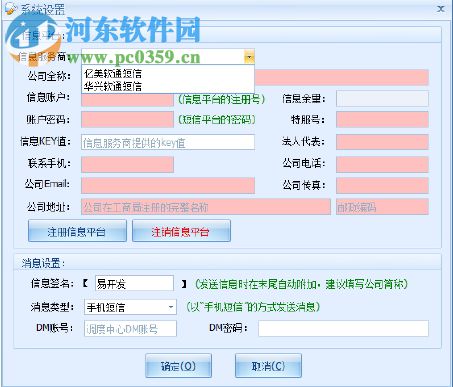Click the 法人代表 input field

coord(382,142)
